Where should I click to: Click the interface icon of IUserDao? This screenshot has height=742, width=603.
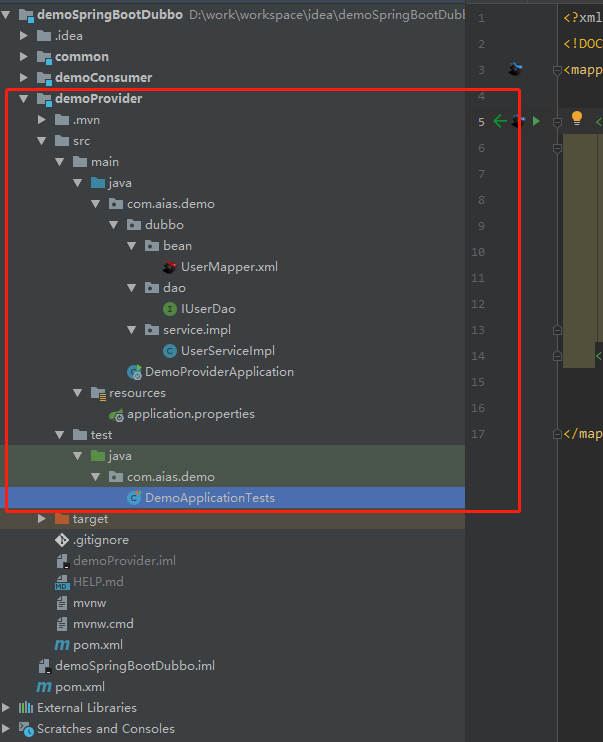[x=169, y=309]
